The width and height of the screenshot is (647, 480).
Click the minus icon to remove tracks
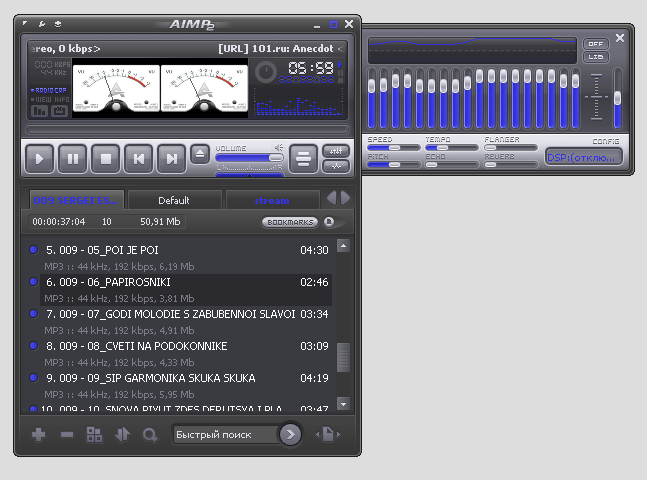(66, 434)
